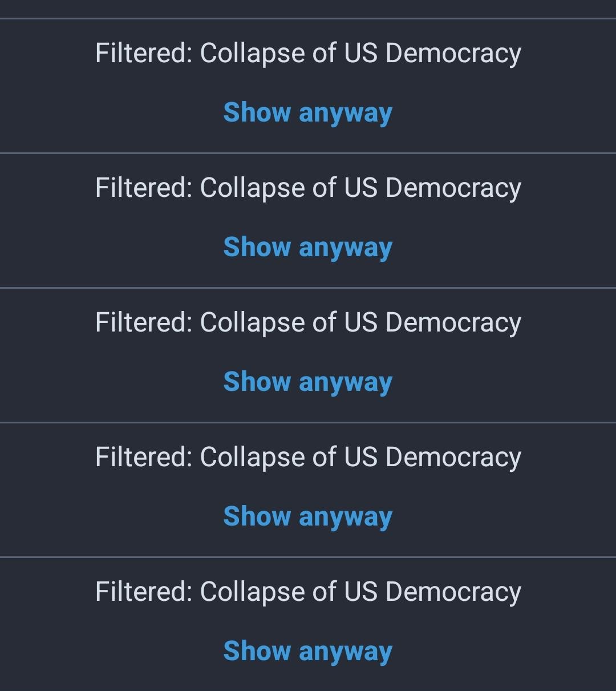The image size is (616, 691).
Task: Select the first "Filtered: Collapse of US Democracy" label
Action: [308, 54]
